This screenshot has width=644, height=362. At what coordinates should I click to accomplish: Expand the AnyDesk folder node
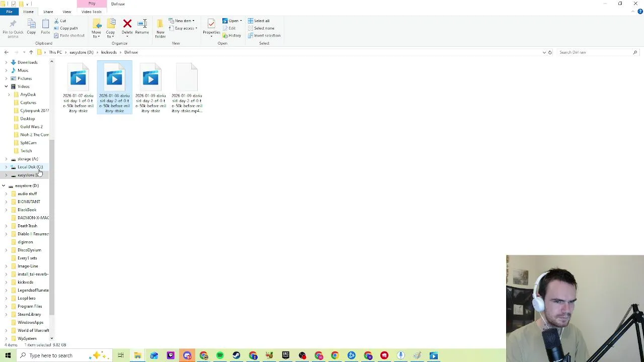(9, 95)
